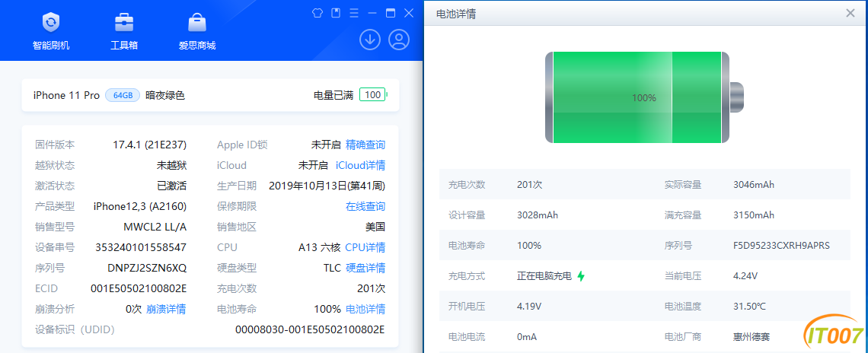The image size is (868, 353).
Task: Select the A13 六核 CPU value
Action: pyautogui.click(x=320, y=247)
